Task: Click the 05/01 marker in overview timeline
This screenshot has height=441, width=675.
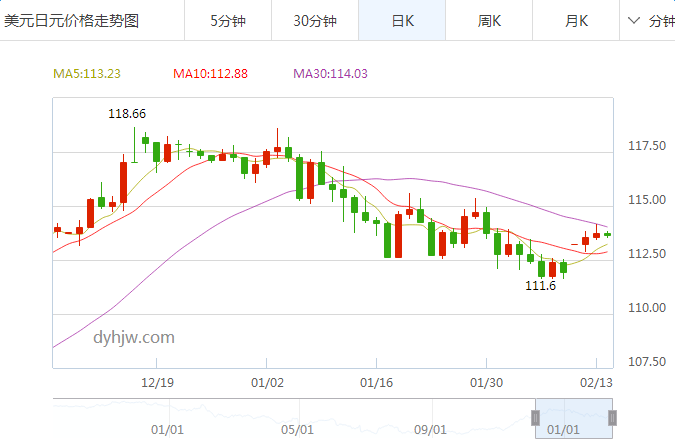Action: click(x=298, y=429)
